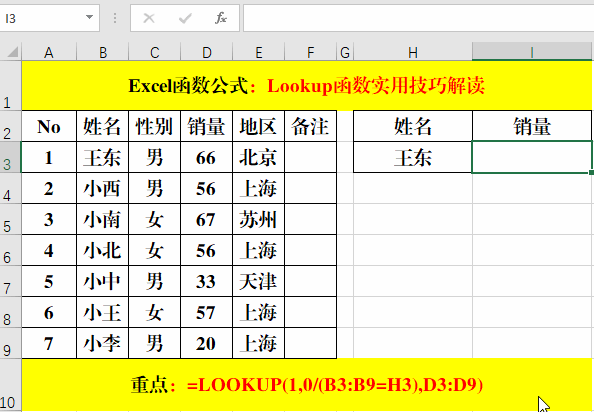
Task: Click the '备注' header cell
Action: pos(310,126)
